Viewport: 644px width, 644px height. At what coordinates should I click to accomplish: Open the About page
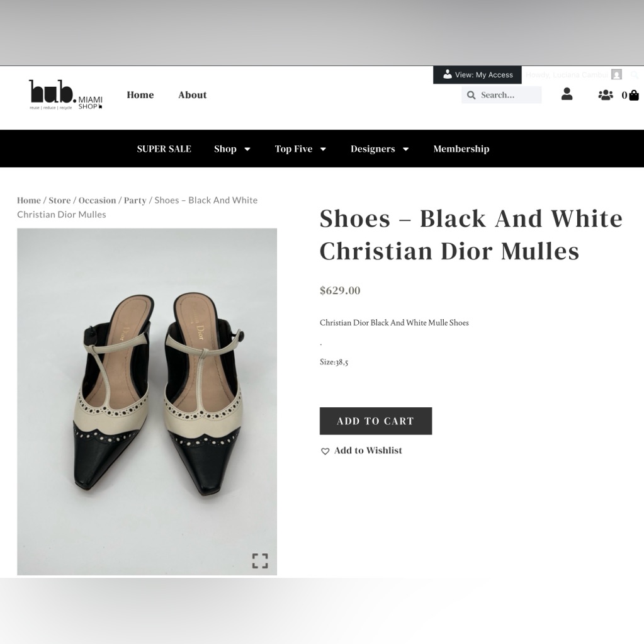pyautogui.click(x=192, y=95)
